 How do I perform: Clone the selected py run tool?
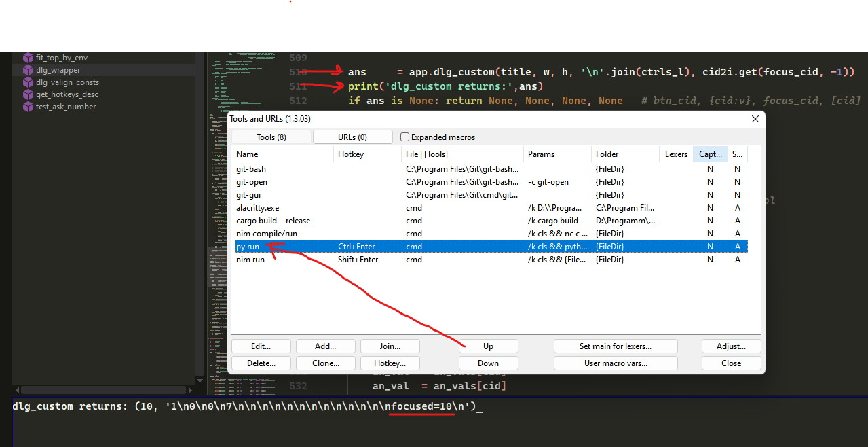(x=325, y=363)
